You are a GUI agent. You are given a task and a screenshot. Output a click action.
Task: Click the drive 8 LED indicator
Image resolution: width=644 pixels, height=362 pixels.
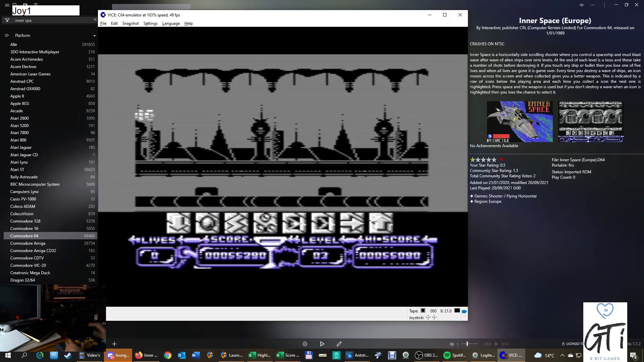[x=457, y=311]
